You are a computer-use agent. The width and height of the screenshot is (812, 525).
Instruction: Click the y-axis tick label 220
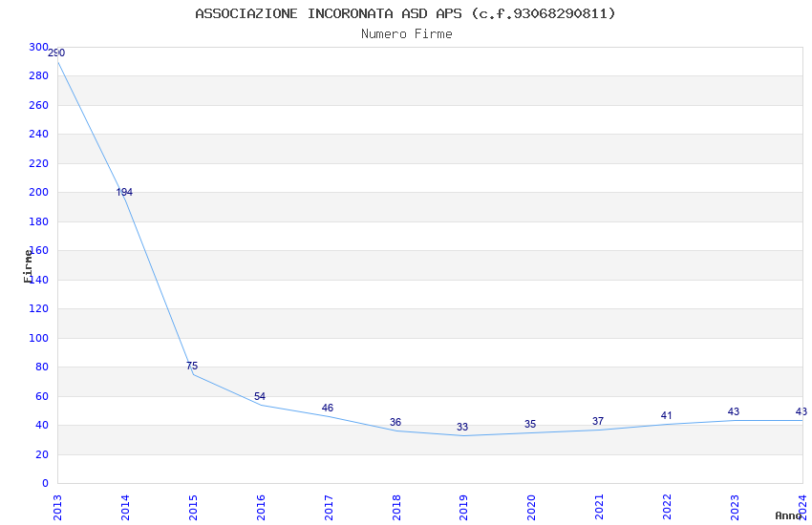click(x=38, y=163)
